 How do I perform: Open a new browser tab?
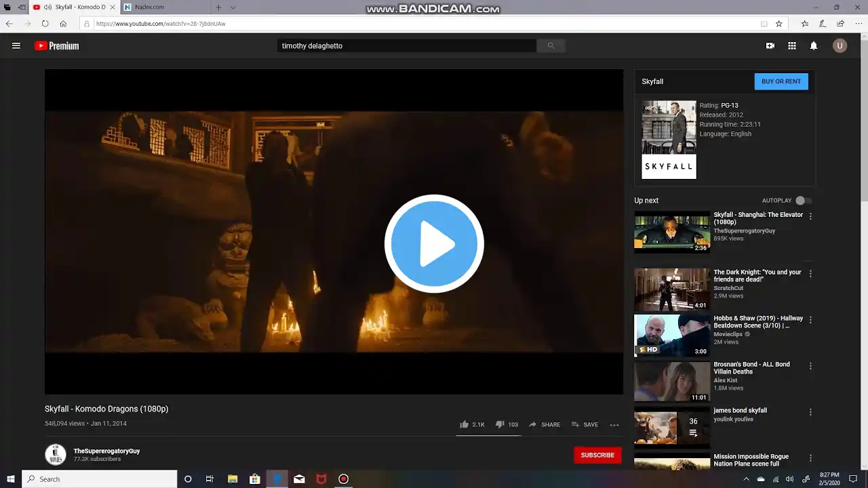(218, 7)
